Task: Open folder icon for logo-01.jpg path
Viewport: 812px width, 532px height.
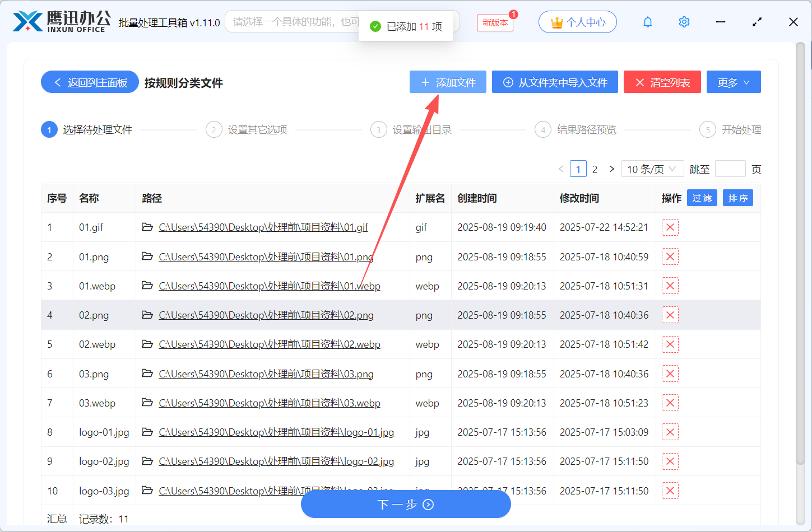Action: [x=147, y=432]
